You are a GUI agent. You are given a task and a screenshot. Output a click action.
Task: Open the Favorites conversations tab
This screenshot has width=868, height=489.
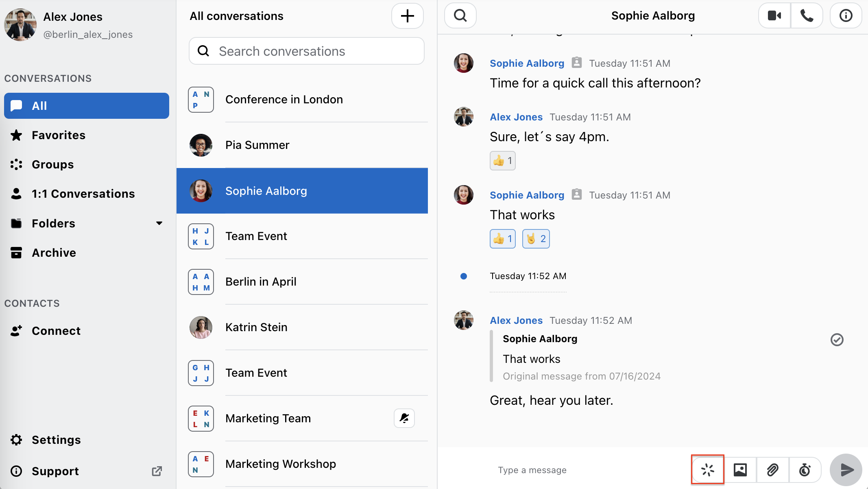(x=59, y=135)
